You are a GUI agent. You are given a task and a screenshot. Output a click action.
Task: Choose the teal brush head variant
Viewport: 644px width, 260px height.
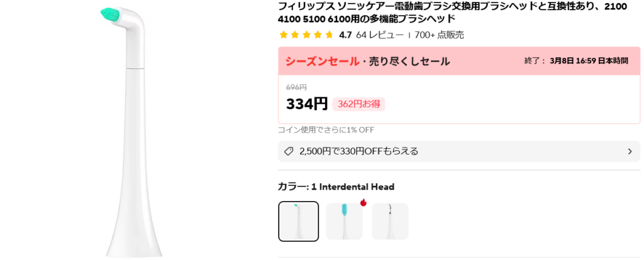click(344, 221)
